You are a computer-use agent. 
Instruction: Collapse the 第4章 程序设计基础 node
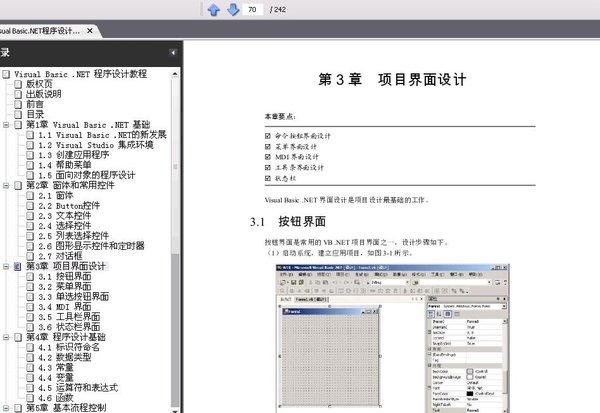6,337
